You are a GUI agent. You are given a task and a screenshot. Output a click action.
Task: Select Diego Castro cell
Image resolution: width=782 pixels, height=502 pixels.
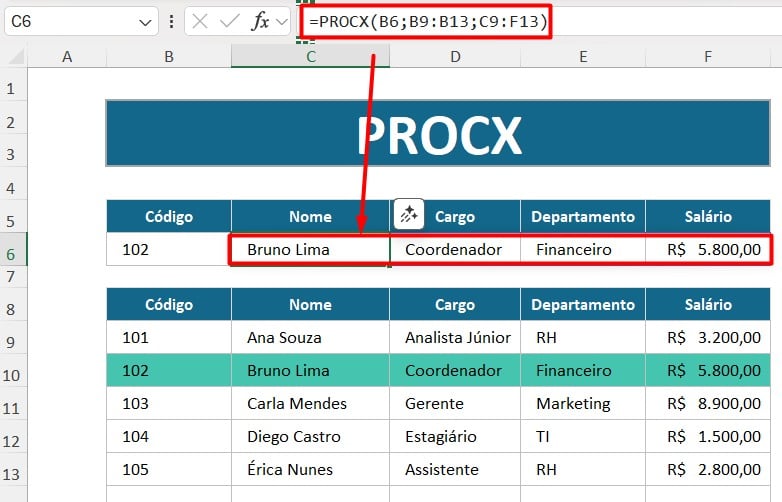point(310,436)
